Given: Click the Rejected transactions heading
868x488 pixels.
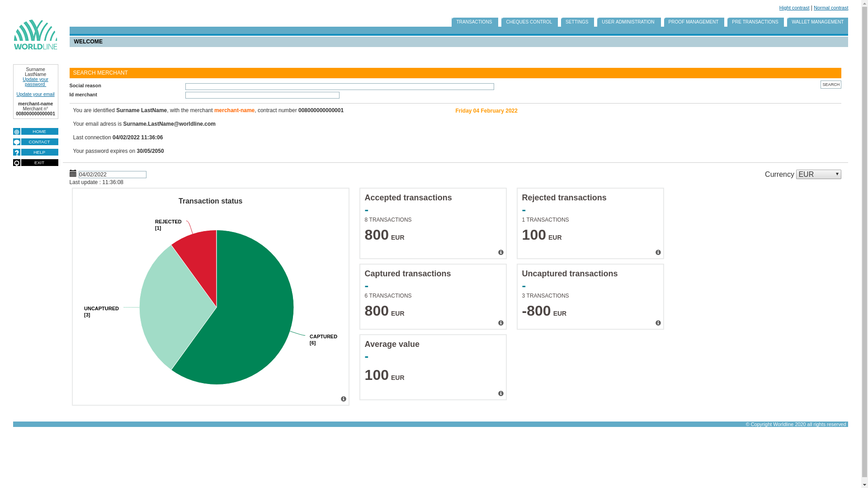Looking at the screenshot, I should [x=564, y=198].
